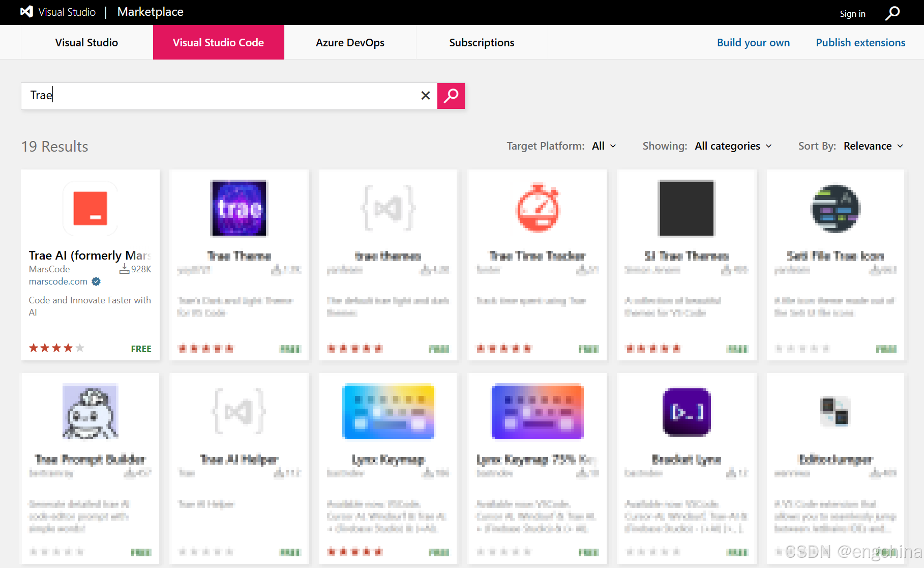Viewport: 924px width, 568px height.
Task: Click the Seti File Trae Icon round icon
Action: [836, 209]
